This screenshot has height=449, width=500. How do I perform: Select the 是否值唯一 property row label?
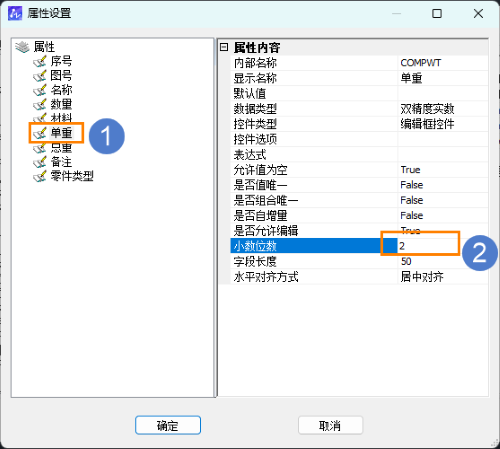261,185
